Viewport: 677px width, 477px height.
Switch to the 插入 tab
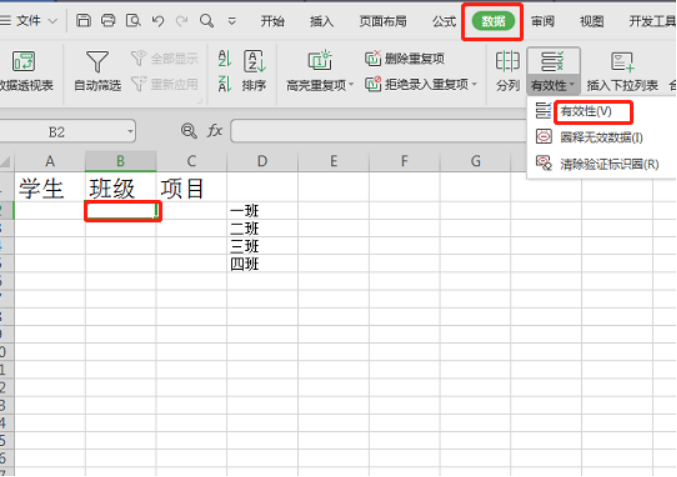pyautogui.click(x=322, y=21)
